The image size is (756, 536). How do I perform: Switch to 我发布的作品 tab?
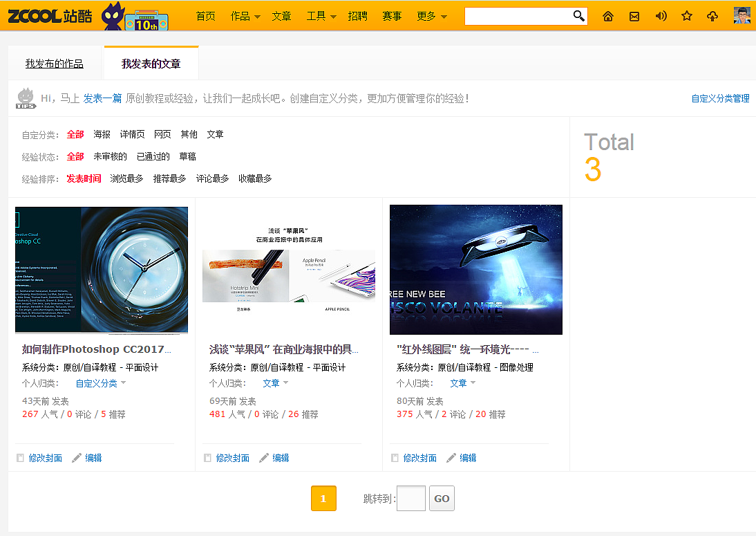[55, 64]
